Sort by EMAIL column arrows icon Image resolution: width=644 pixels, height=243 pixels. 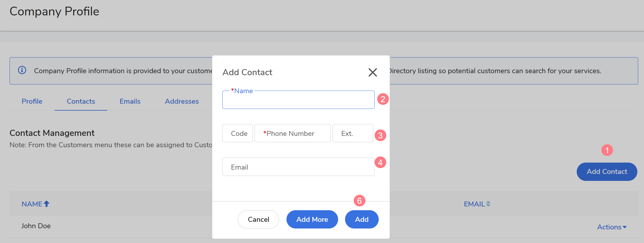[488, 204]
